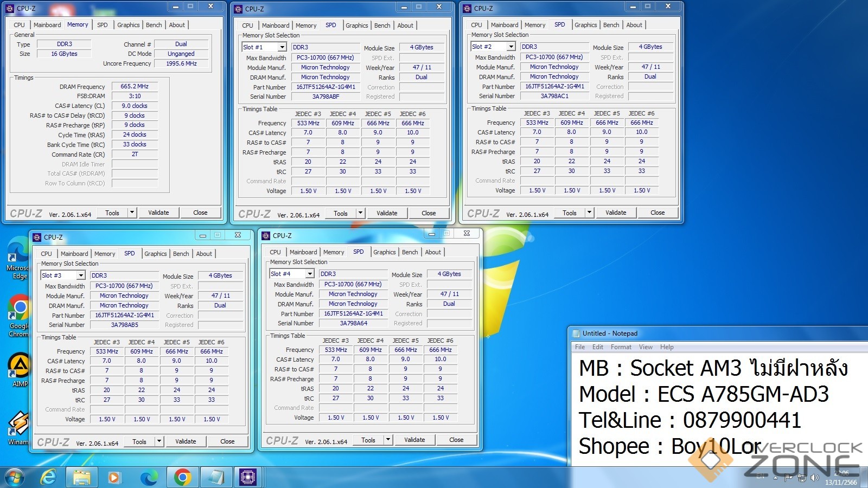The height and width of the screenshot is (488, 868).
Task: Open the Format menu in Notepad
Action: click(621, 347)
